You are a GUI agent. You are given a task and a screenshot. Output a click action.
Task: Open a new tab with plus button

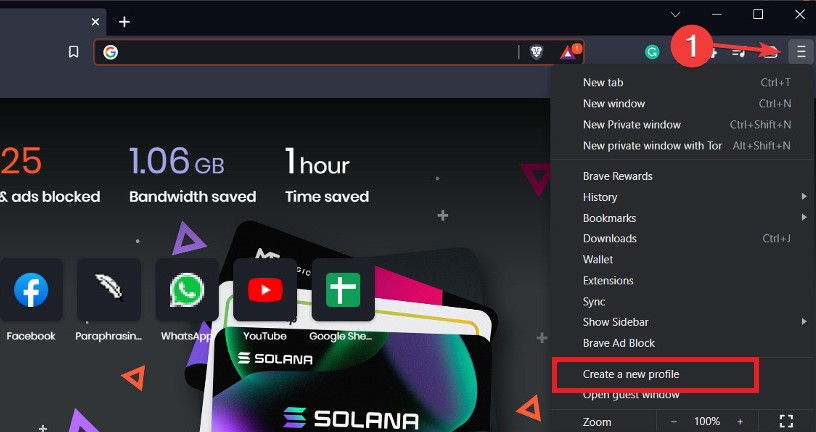pyautogui.click(x=124, y=22)
